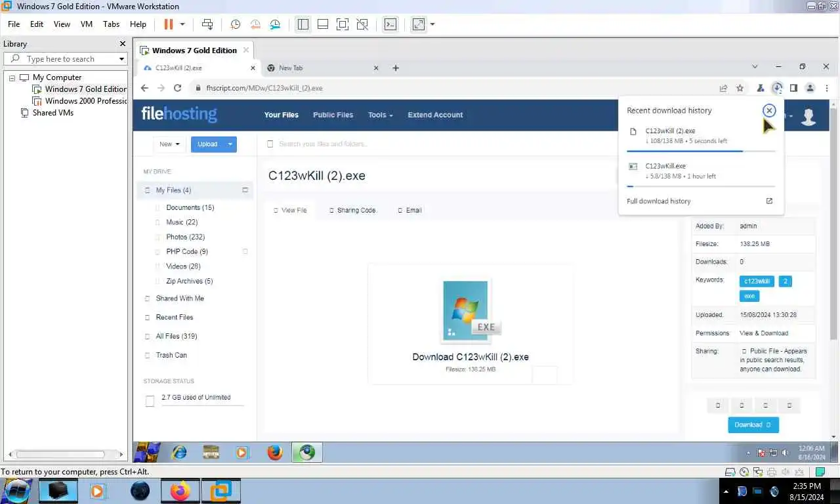Open the VMware File menu
Screen dimensions: 840x504
point(14,24)
